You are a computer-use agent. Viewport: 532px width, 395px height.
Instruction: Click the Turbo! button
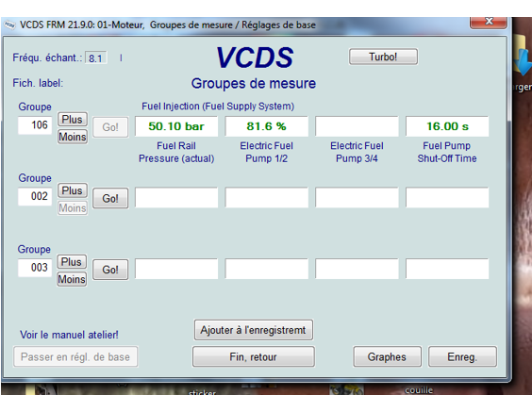tap(383, 57)
